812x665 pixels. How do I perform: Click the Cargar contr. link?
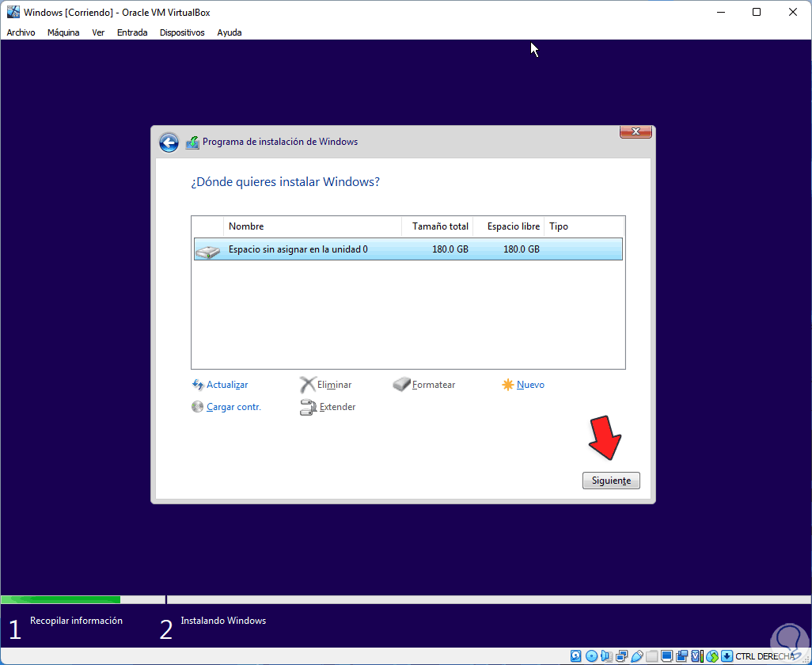[x=233, y=407]
